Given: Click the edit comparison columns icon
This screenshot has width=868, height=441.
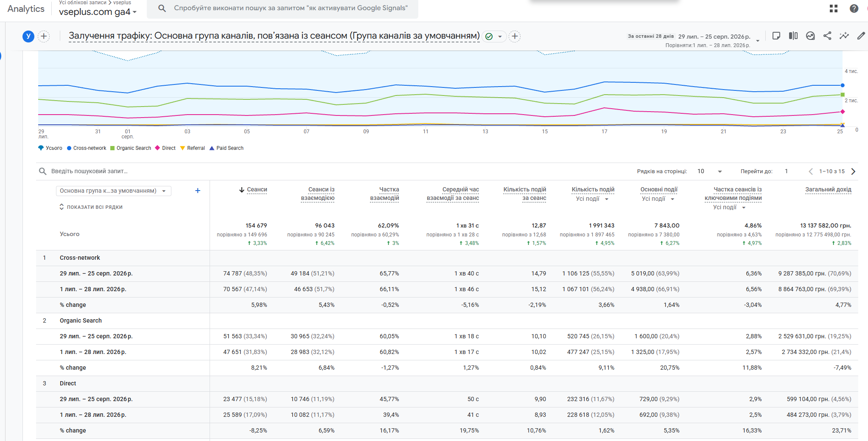Looking at the screenshot, I should click(x=793, y=36).
